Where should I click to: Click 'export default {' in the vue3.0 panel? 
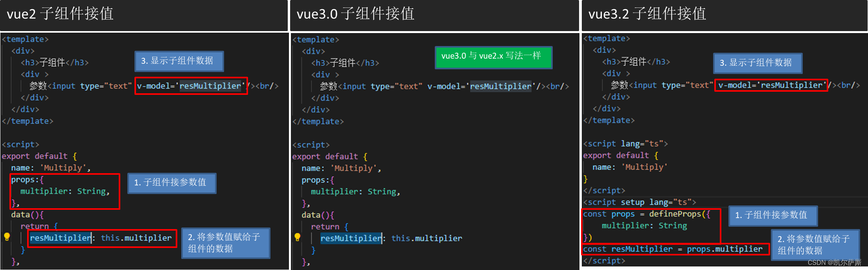[330, 157]
